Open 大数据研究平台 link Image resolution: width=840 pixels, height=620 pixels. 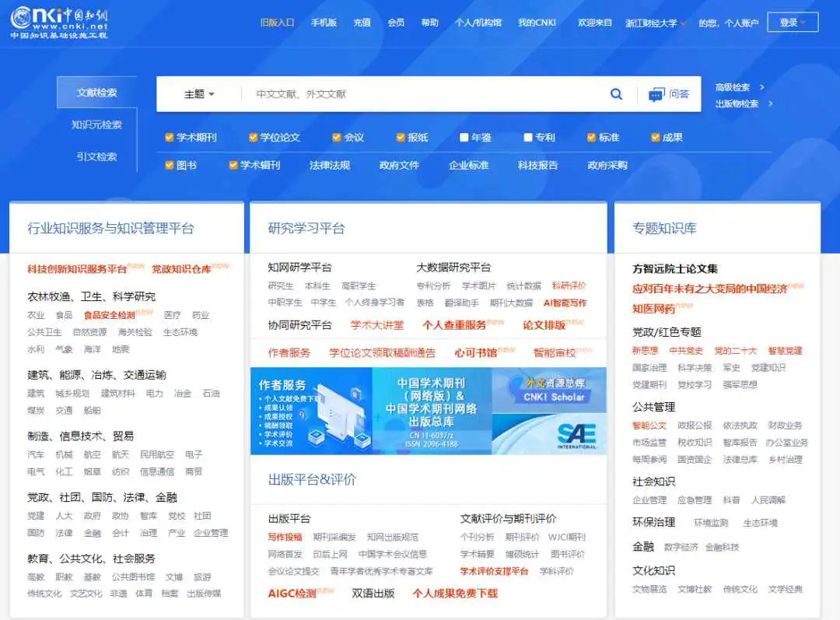point(453,267)
